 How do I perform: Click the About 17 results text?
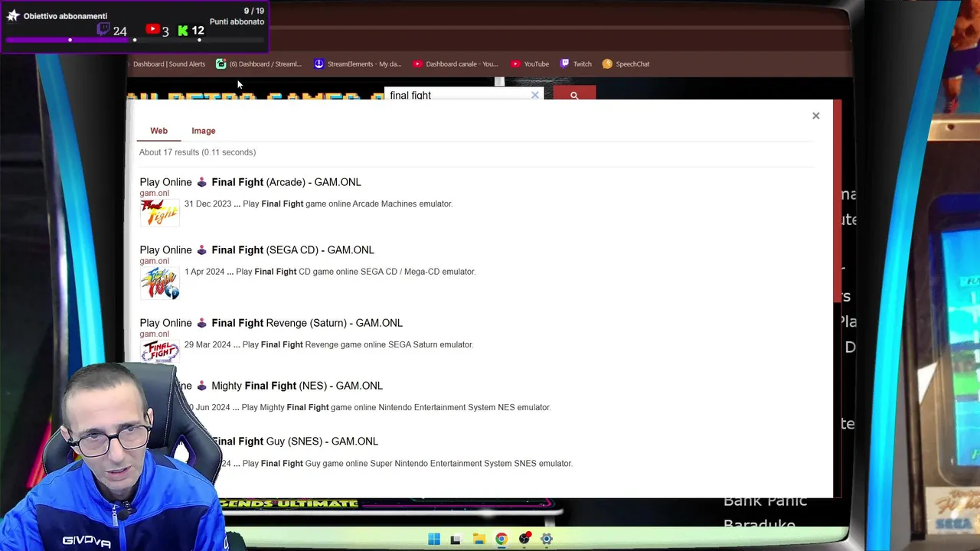click(x=198, y=152)
